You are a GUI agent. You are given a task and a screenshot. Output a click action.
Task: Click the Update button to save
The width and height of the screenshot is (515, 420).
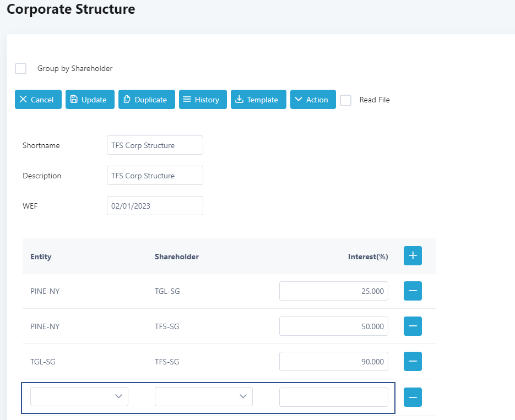90,100
